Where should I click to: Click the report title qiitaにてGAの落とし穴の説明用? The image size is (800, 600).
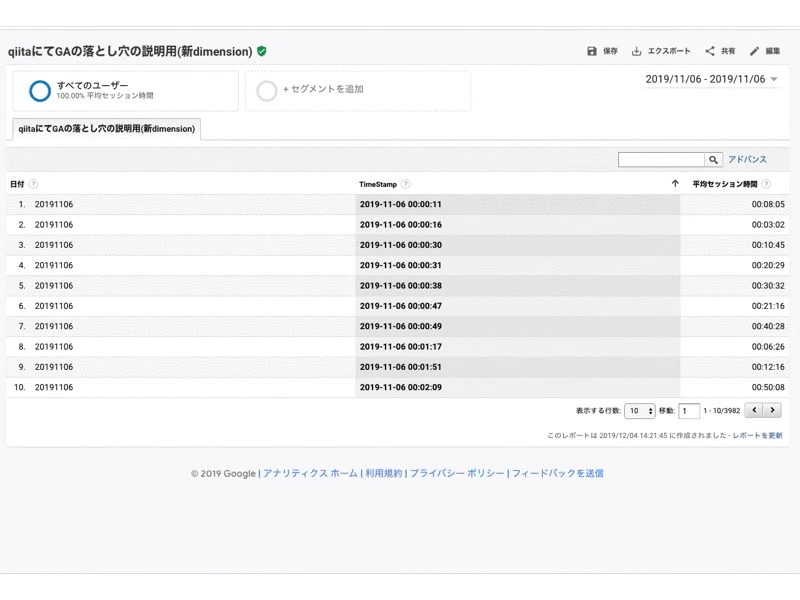click(x=130, y=52)
